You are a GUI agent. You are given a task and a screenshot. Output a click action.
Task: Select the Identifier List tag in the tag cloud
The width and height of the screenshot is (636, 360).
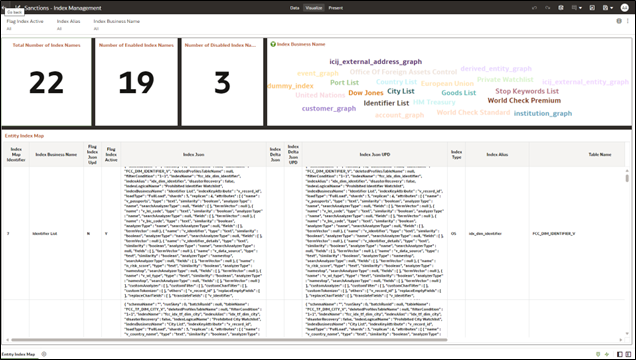[x=386, y=103]
